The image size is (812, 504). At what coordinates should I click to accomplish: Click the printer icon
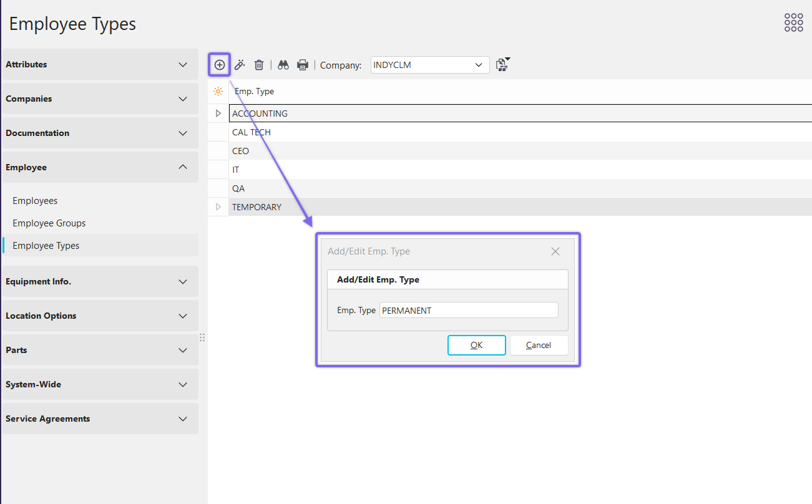point(303,65)
